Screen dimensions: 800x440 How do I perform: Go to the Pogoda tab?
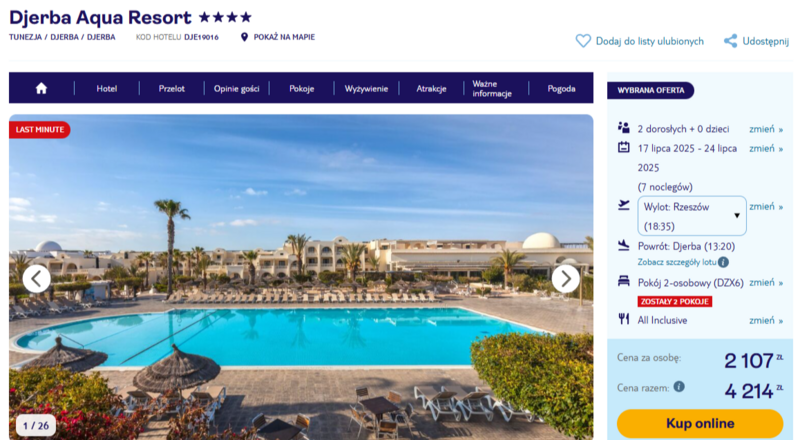(561, 88)
